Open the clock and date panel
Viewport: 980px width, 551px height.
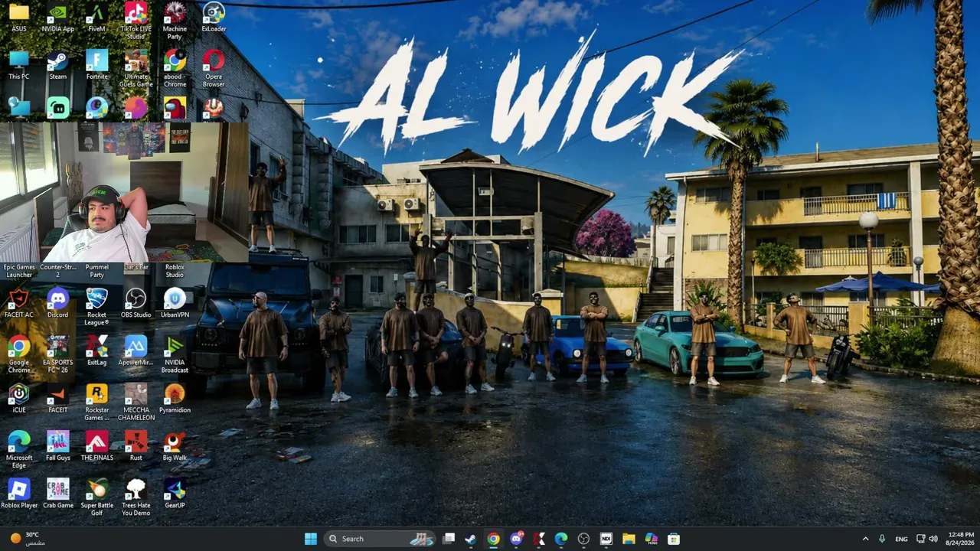[961, 539]
